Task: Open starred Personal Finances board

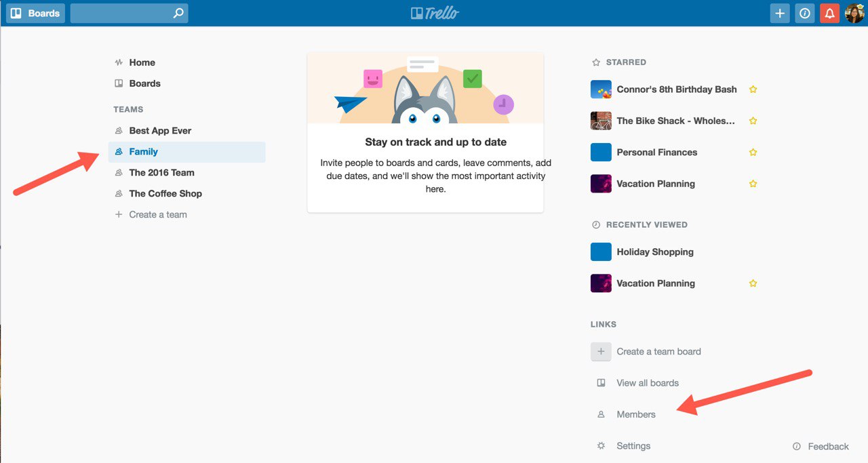Action: (656, 153)
